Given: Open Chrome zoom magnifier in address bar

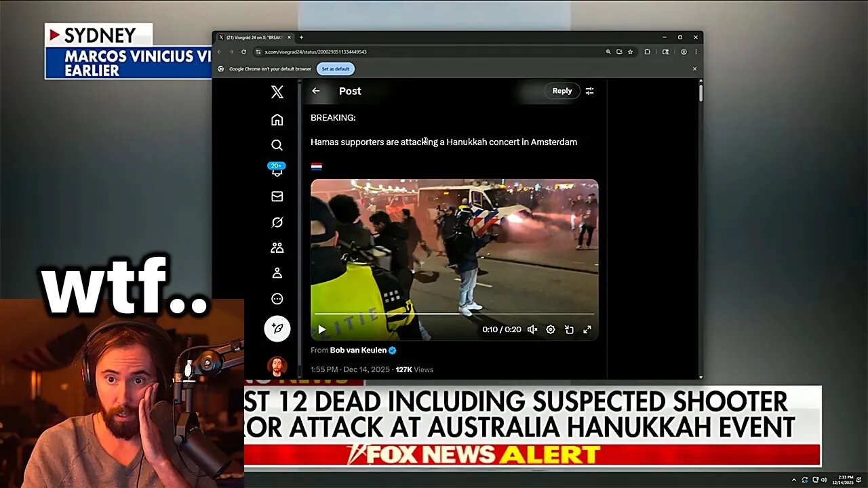Looking at the screenshot, I should [608, 52].
